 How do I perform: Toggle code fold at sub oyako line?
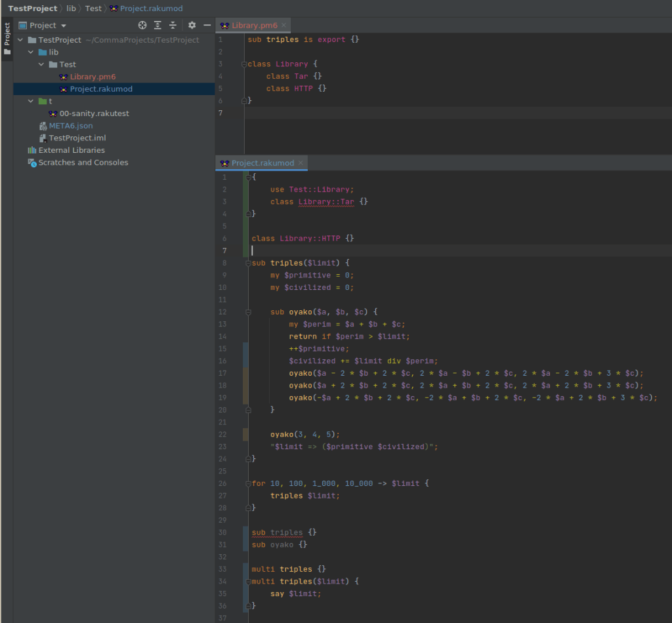pyautogui.click(x=248, y=312)
